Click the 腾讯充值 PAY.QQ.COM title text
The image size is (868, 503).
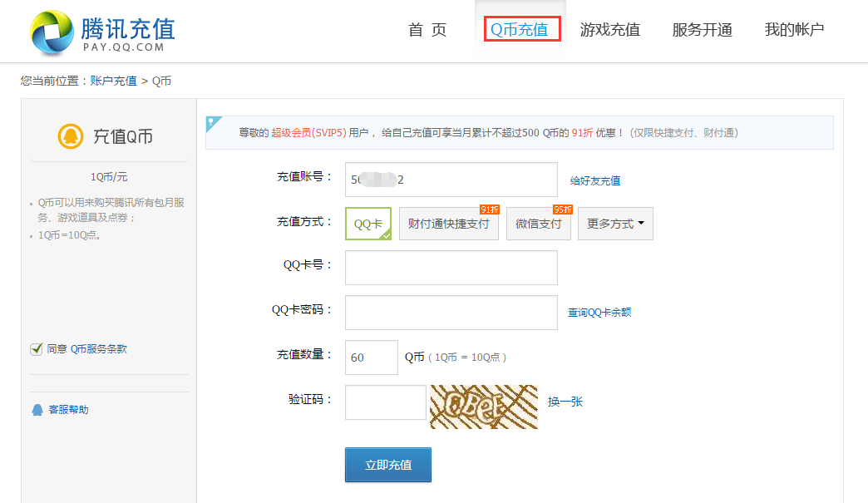click(128, 34)
